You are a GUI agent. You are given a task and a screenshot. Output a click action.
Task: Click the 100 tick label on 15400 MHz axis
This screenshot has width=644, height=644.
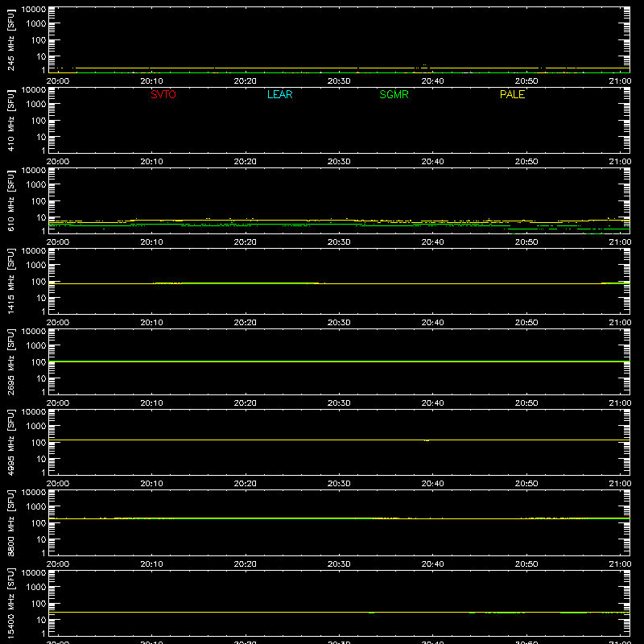pos(39,604)
